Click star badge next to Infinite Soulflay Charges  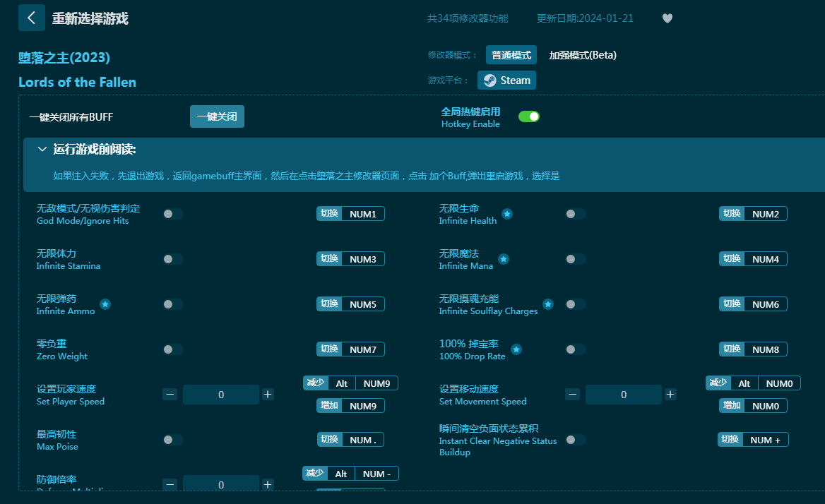coord(548,304)
